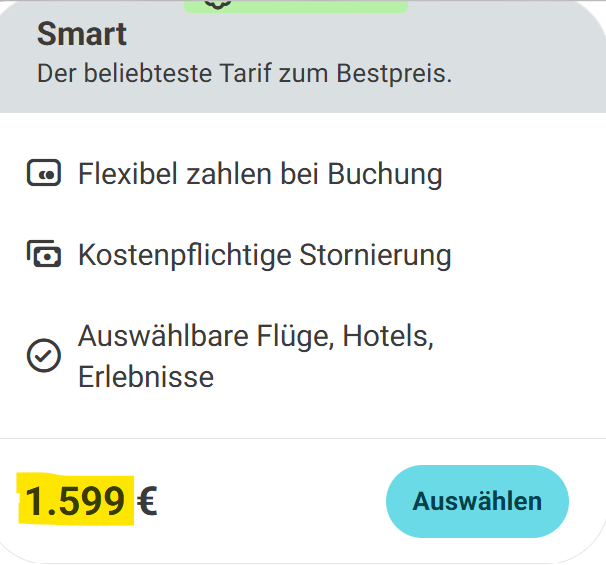Click the paid cancellation money icon
This screenshot has height=565, width=606.
click(44, 254)
